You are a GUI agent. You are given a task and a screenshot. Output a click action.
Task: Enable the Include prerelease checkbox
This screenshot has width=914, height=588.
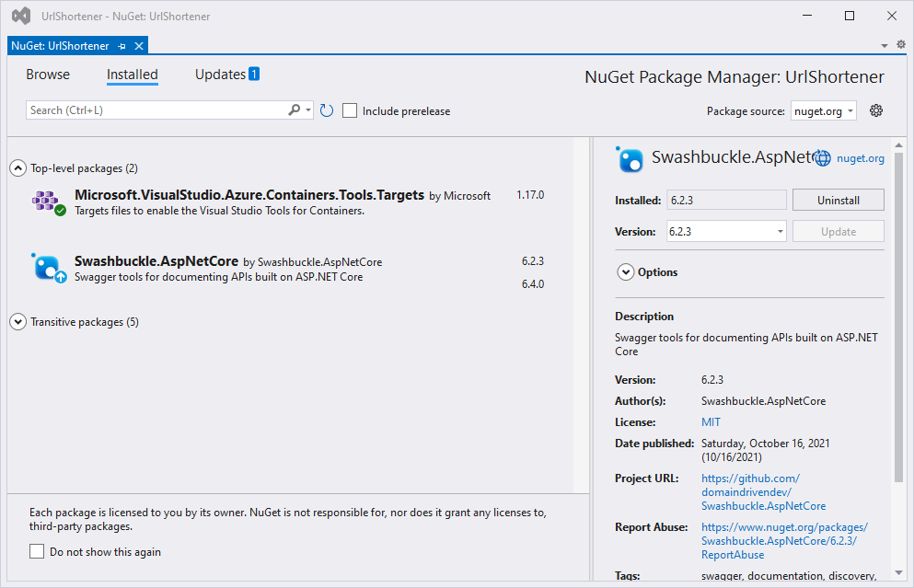pyautogui.click(x=350, y=110)
